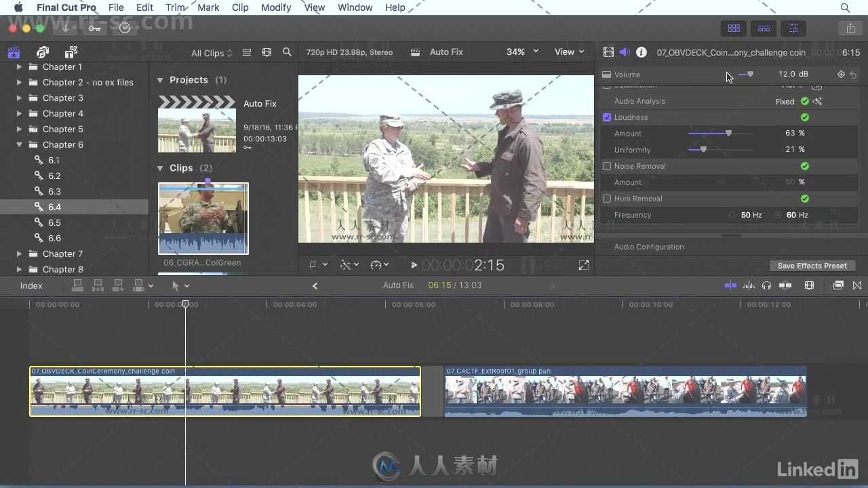The width and height of the screenshot is (868, 488).
Task: Collapse the Projects section triangle
Action: pyautogui.click(x=160, y=80)
